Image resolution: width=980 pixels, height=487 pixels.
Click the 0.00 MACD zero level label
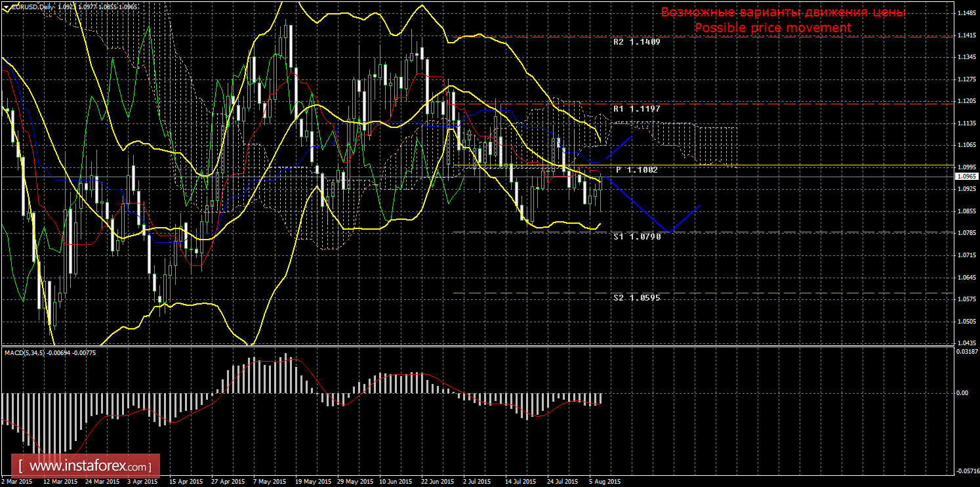click(x=963, y=393)
